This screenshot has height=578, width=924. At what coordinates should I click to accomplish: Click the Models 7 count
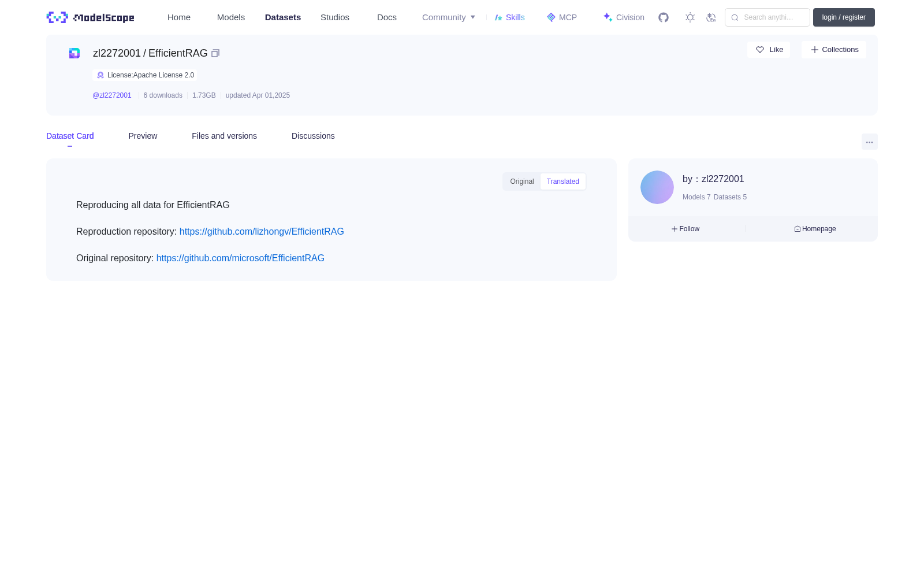(696, 197)
